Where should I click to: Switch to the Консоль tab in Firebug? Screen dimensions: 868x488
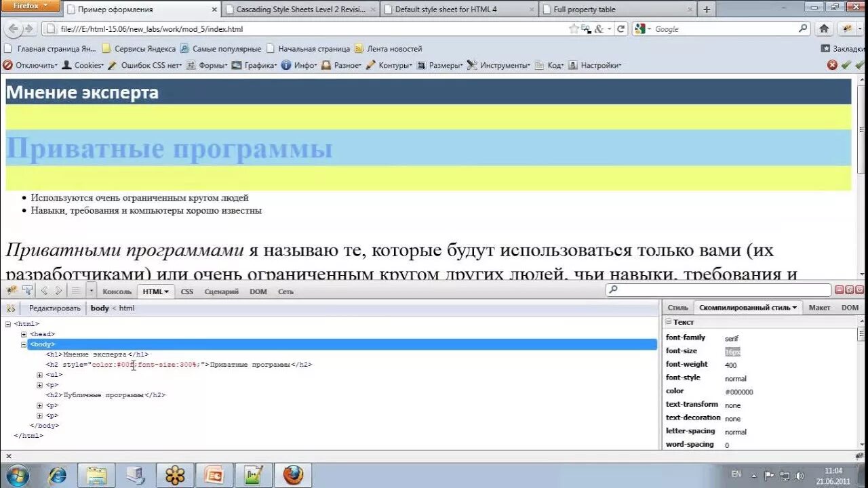point(117,291)
